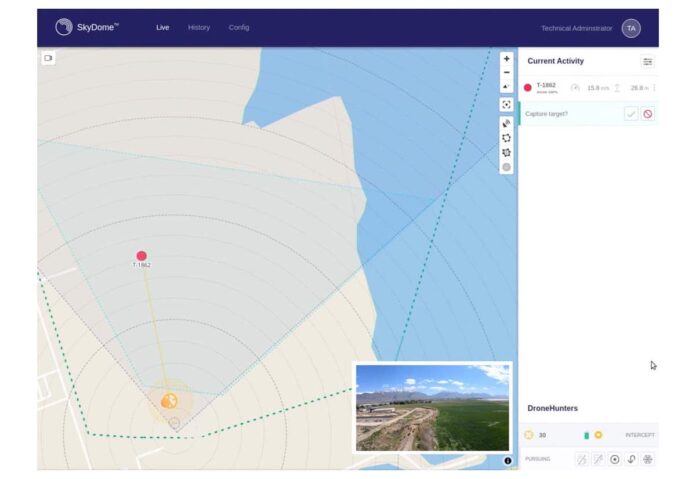Click the 15.8 m/s speed value
Viewport: 696px width, 479px height.
coord(598,88)
